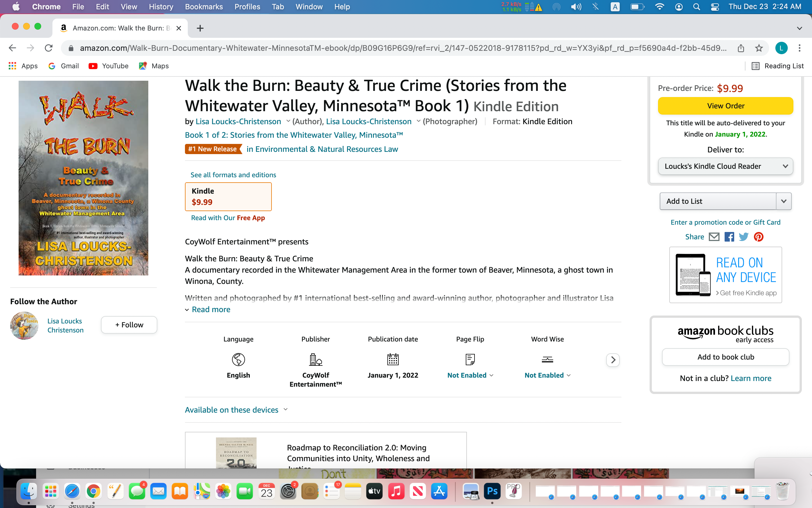The height and width of the screenshot is (508, 812).
Task: Open the series link Book 1 of 2
Action: point(294,135)
